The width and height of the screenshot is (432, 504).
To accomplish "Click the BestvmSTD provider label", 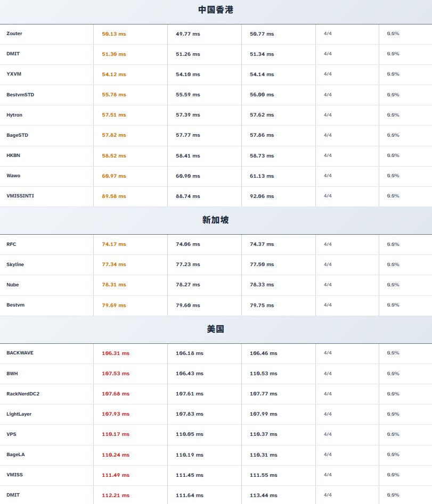I will click(x=20, y=95).
